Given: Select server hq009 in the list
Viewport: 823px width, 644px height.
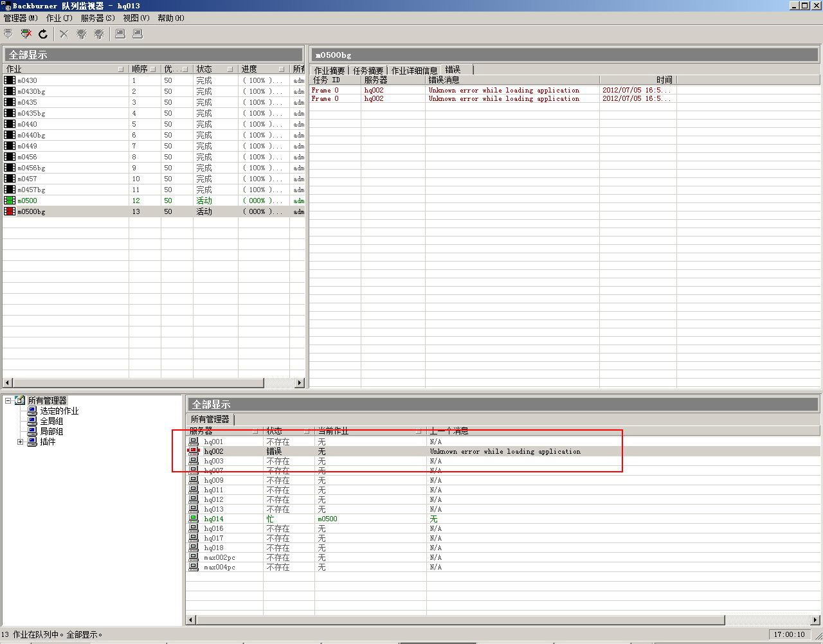Looking at the screenshot, I should 503,480.
